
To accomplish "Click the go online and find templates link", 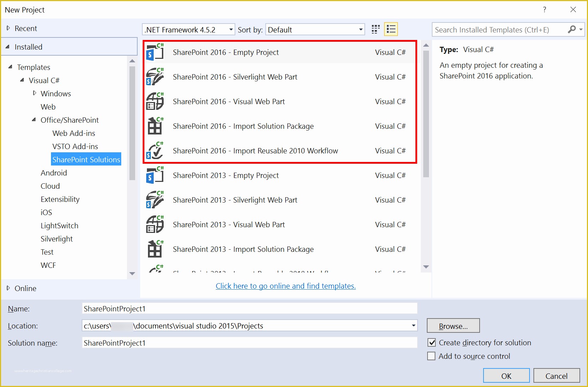I will coord(286,286).
